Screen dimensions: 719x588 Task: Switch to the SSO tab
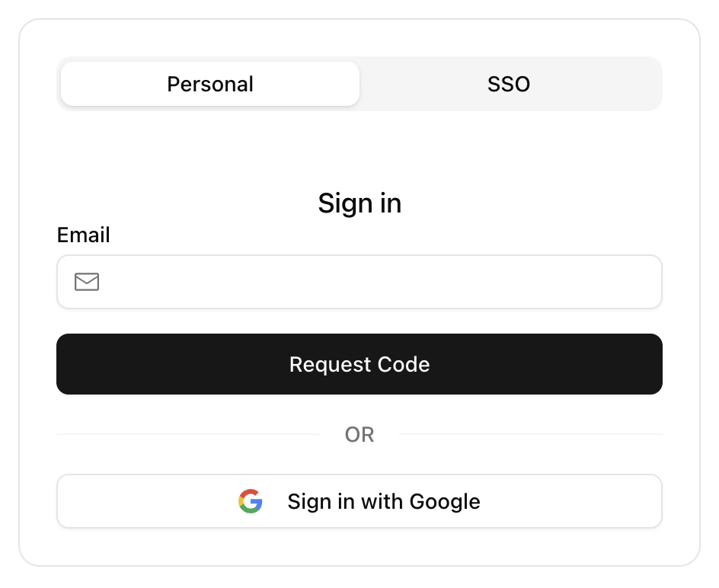coord(509,84)
